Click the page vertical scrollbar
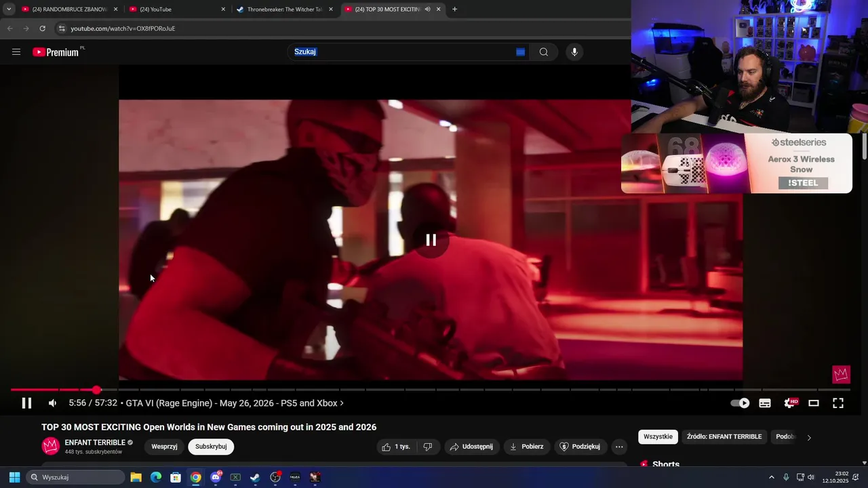Image resolution: width=868 pixels, height=488 pixels. click(x=864, y=146)
